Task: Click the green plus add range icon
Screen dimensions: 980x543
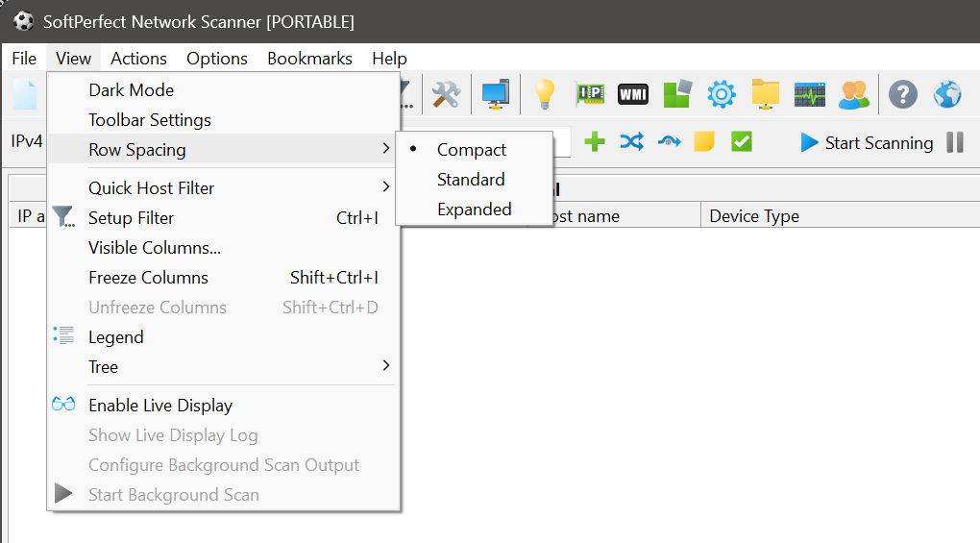Action: pos(595,142)
